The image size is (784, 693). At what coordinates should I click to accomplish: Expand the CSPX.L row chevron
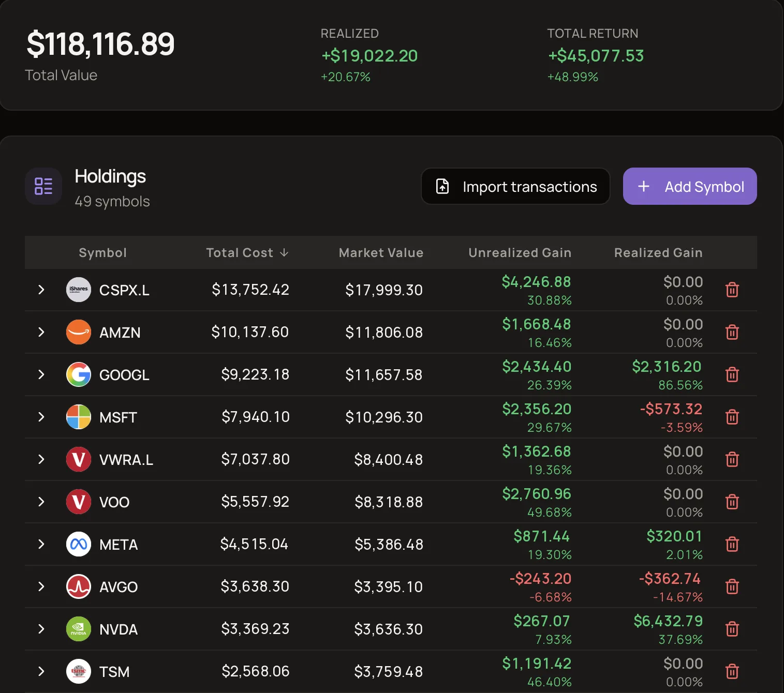tap(41, 290)
